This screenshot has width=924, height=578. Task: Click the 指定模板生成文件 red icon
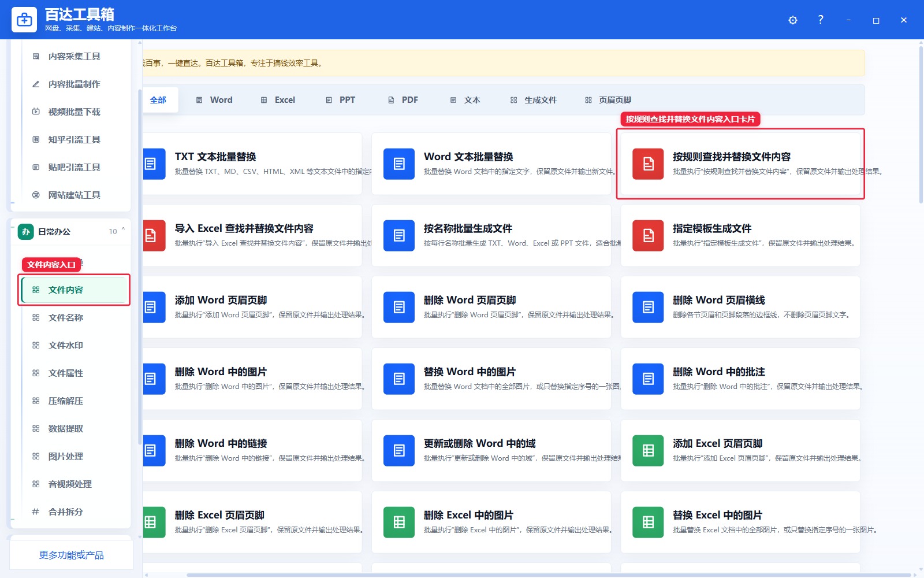(x=648, y=236)
